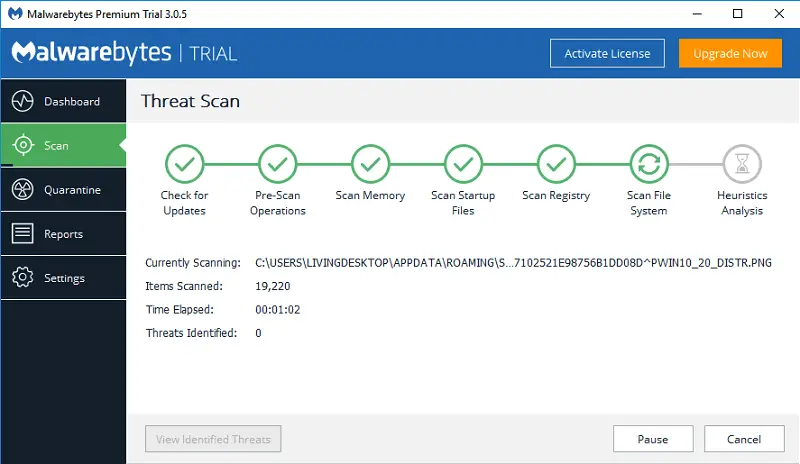This screenshot has width=800, height=464.
Task: Click the Scan Startup Files checkmark circle
Action: [463, 164]
